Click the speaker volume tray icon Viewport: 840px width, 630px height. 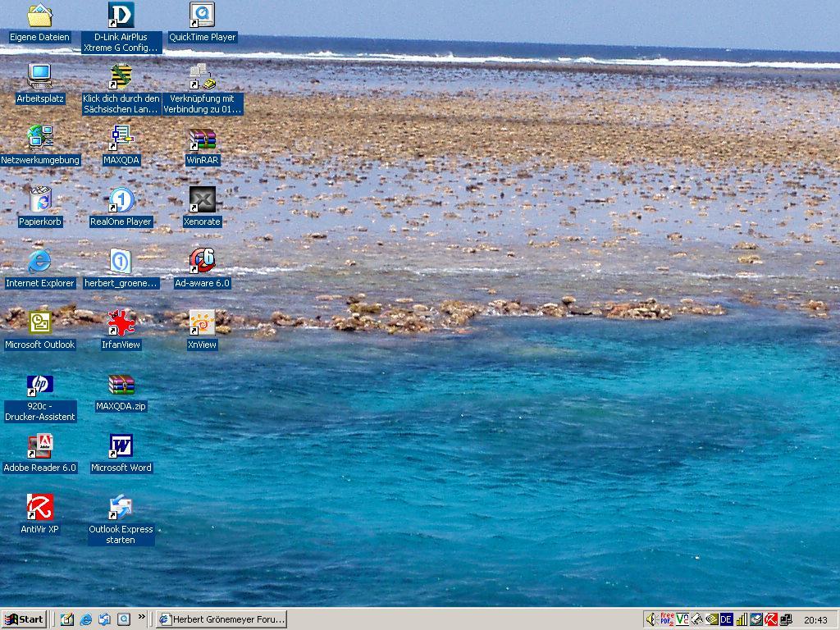pyautogui.click(x=651, y=619)
